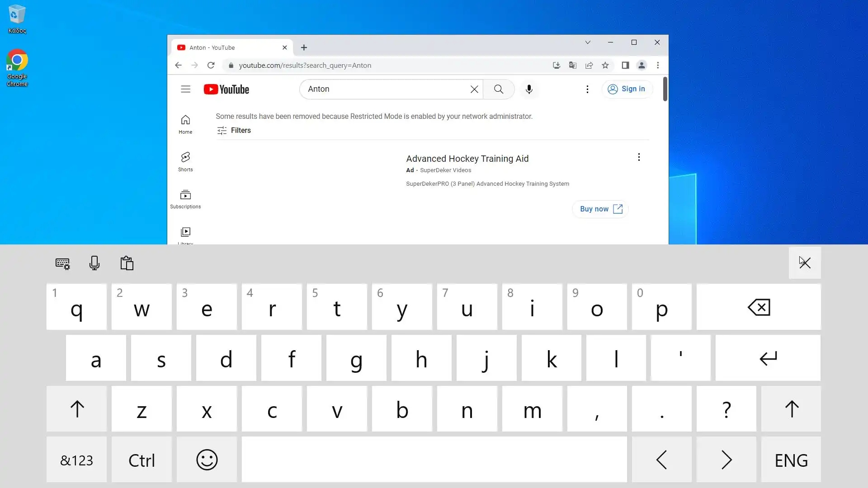Open touch keyboard settings icon
This screenshot has width=868, height=488.
pos(62,263)
